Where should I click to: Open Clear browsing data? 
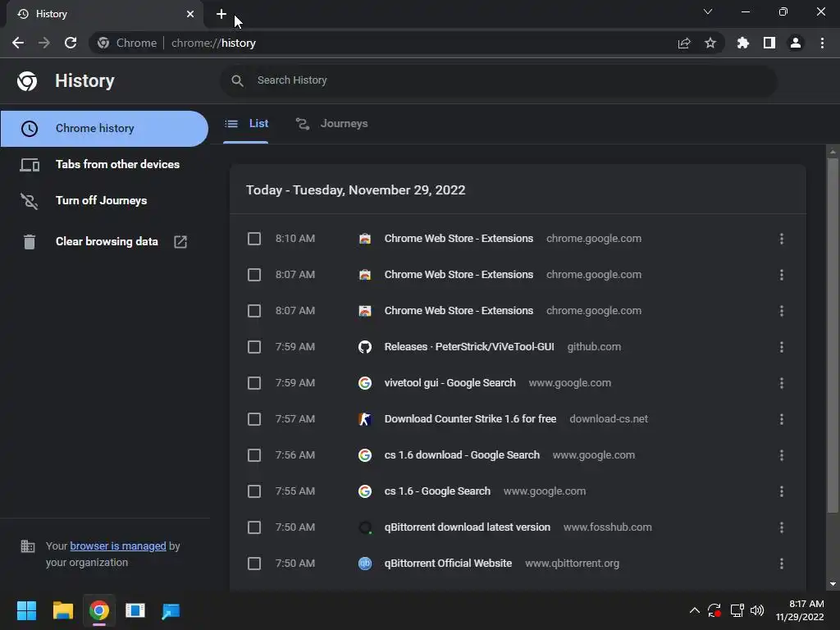(x=104, y=242)
